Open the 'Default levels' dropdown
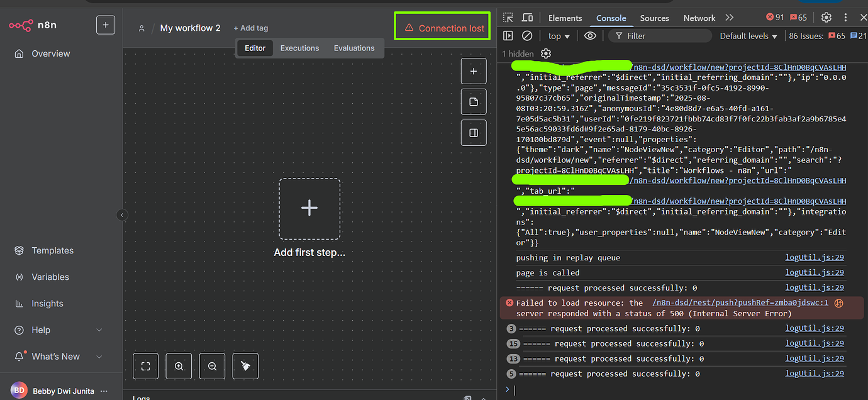868x400 pixels. [747, 36]
